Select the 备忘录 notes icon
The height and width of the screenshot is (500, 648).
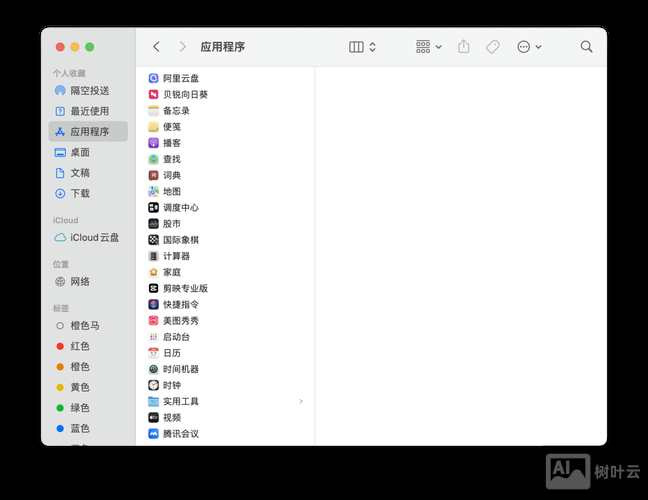coord(153,110)
